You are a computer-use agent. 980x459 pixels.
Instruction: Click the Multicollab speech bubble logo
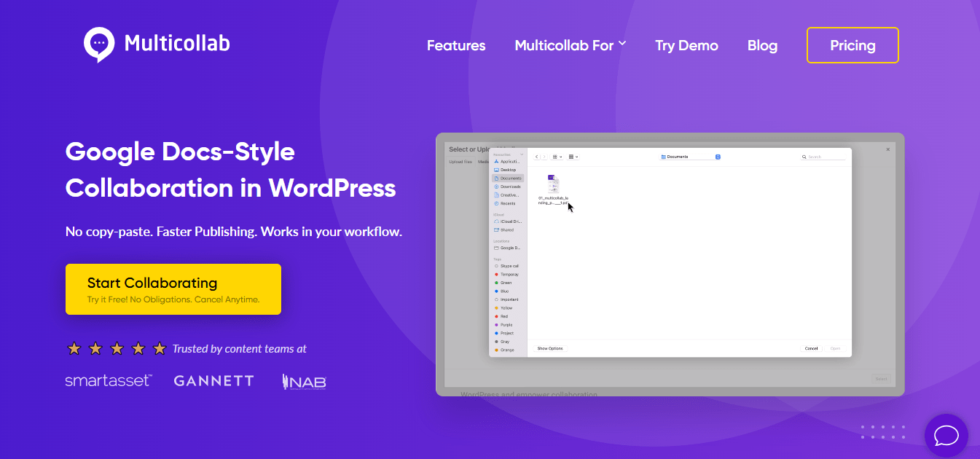point(100,44)
